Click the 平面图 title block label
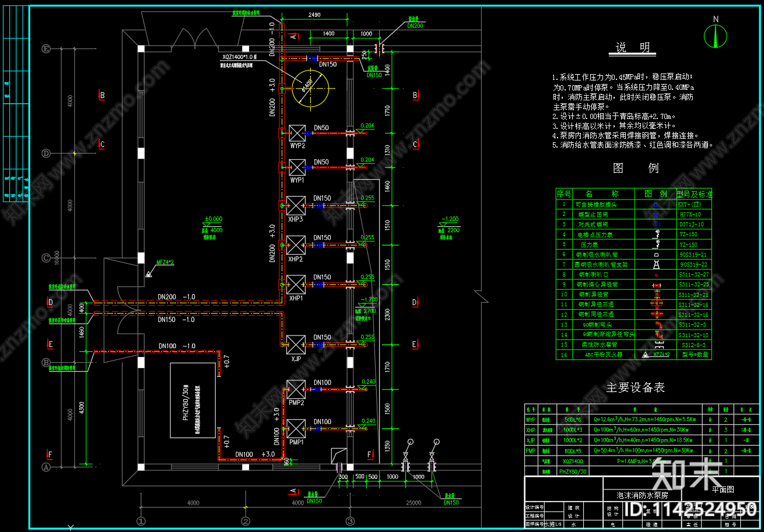This screenshot has width=764, height=532. click(x=723, y=490)
